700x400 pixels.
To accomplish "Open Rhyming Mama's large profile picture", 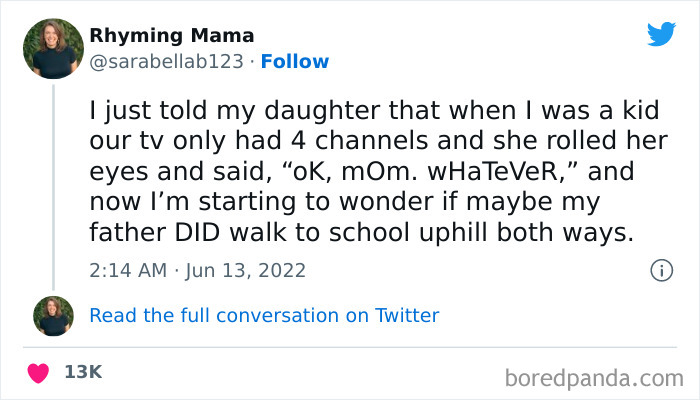I will click(53, 48).
